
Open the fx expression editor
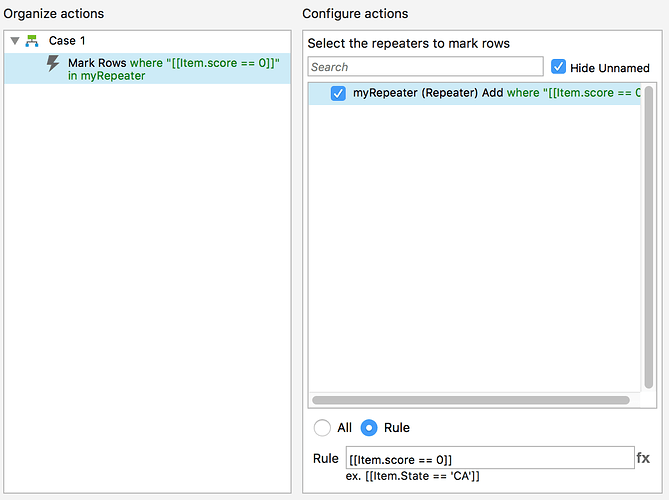click(643, 458)
